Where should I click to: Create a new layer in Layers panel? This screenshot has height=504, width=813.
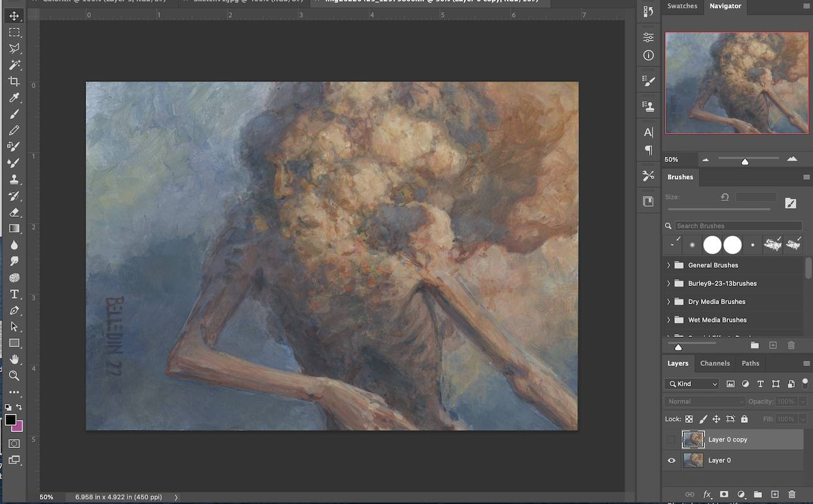(x=775, y=495)
